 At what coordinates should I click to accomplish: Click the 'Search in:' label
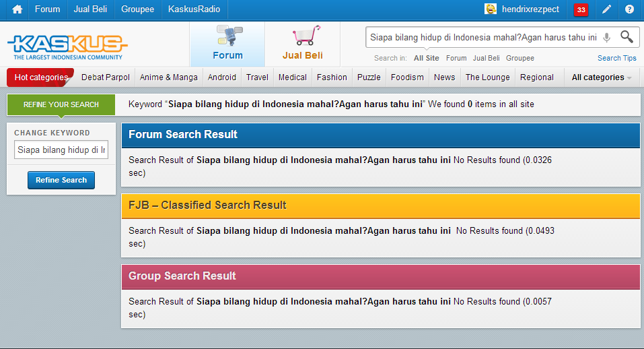point(390,58)
